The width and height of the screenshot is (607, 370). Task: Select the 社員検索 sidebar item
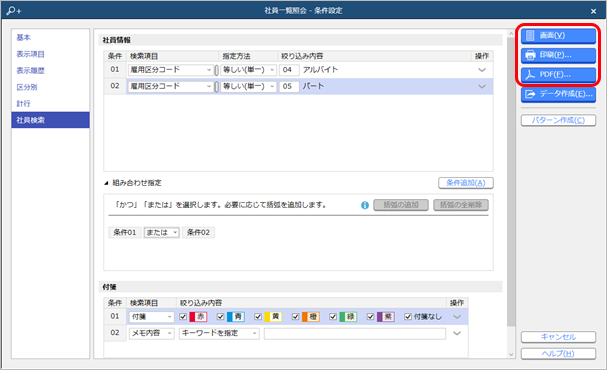click(x=50, y=120)
